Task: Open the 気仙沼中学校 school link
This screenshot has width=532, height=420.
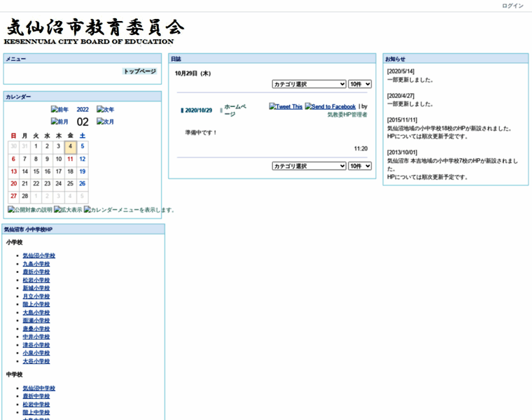Action: point(38,388)
